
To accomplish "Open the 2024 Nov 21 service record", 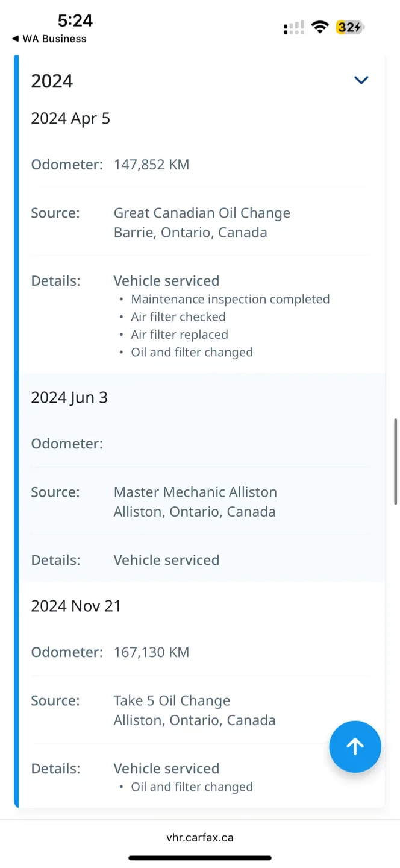I will [x=76, y=605].
